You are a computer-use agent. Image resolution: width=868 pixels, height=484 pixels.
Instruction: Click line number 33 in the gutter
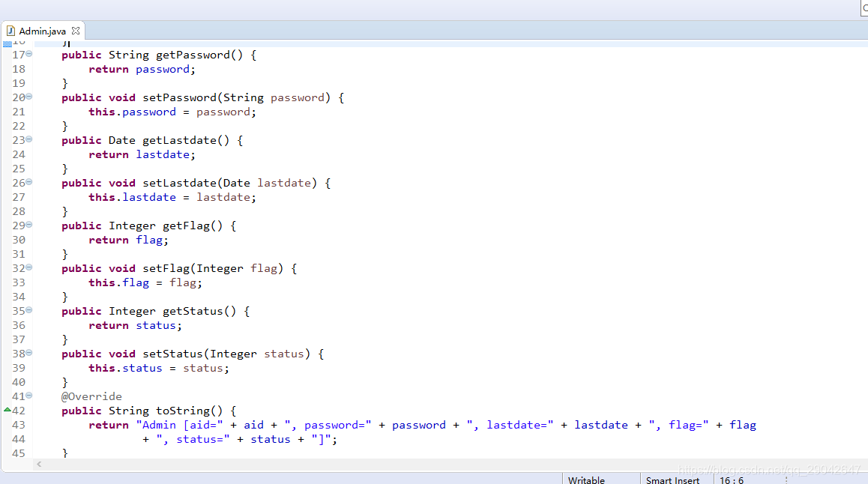(19, 282)
